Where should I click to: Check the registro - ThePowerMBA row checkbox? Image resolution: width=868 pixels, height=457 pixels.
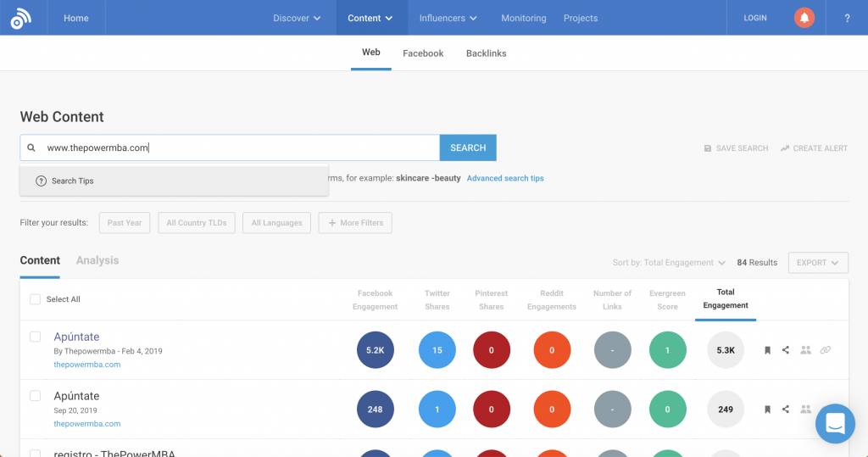[x=35, y=454]
